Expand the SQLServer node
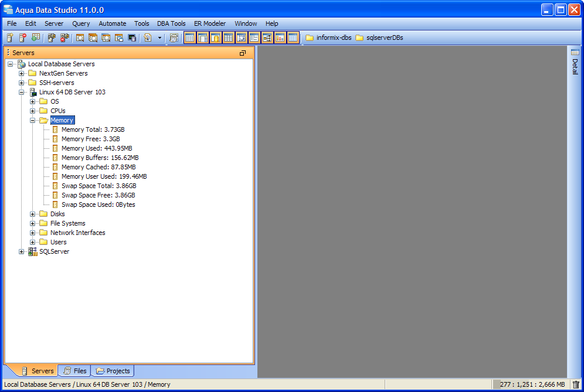 (x=21, y=251)
